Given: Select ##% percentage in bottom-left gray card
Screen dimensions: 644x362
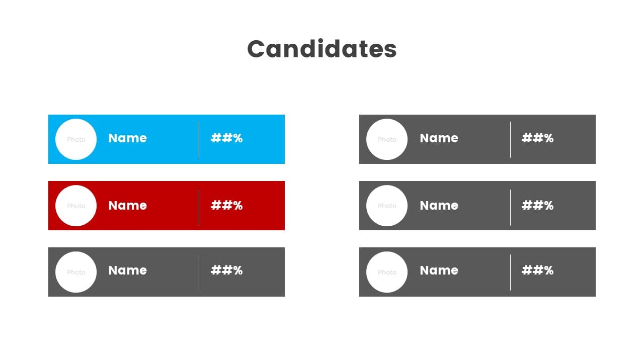Looking at the screenshot, I should click(x=226, y=270).
